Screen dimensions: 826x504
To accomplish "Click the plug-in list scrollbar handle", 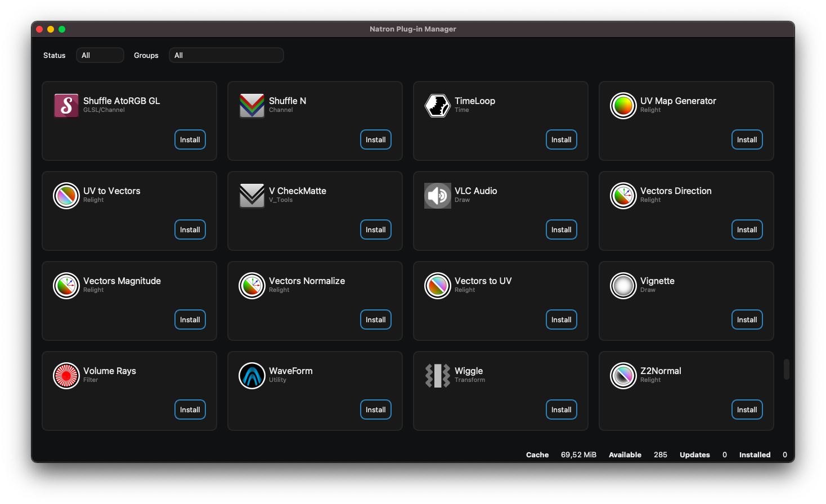I will pyautogui.click(x=787, y=369).
